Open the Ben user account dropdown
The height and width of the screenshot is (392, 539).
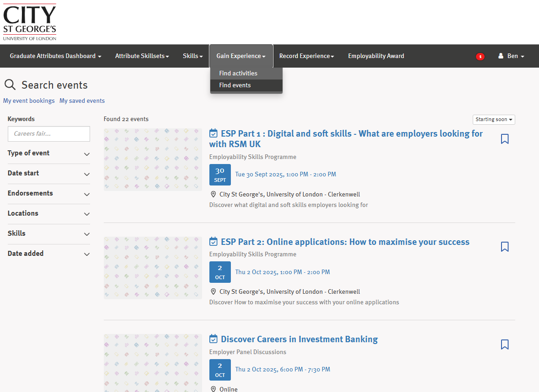click(x=511, y=56)
